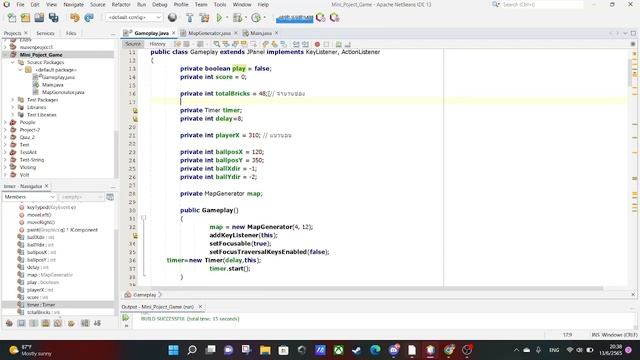Click the Profile Project toolbar icon
The height and width of the screenshot is (360, 640).
coord(256,18)
